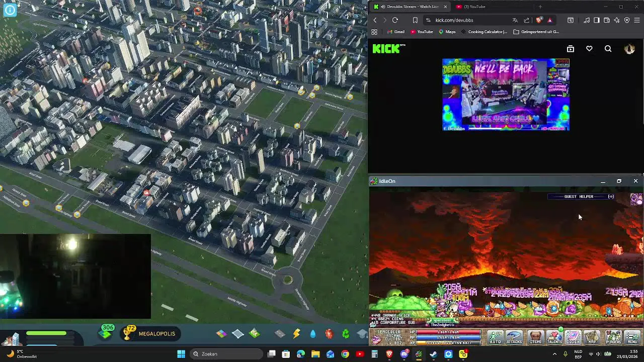Viewport: 644px width, 362px height.
Task: Click the Windows Start button
Action: click(181, 354)
